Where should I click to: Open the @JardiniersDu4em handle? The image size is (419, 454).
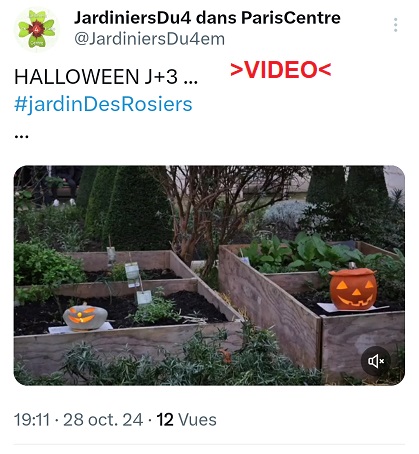tap(149, 39)
